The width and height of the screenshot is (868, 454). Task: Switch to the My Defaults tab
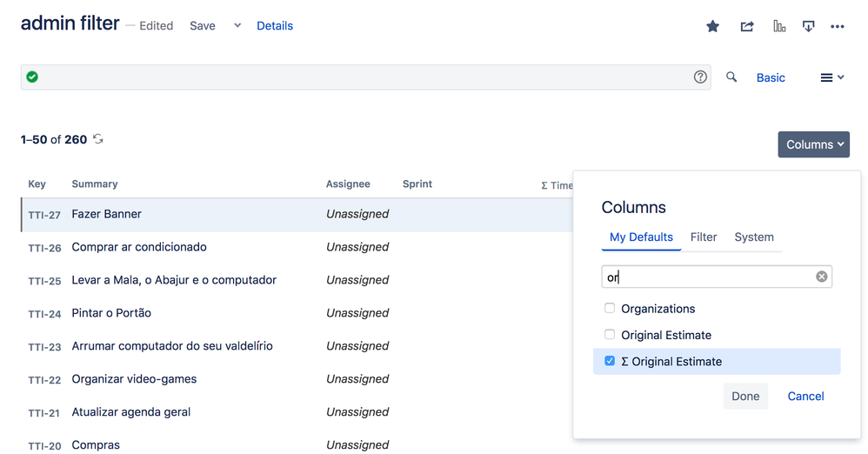(x=641, y=237)
